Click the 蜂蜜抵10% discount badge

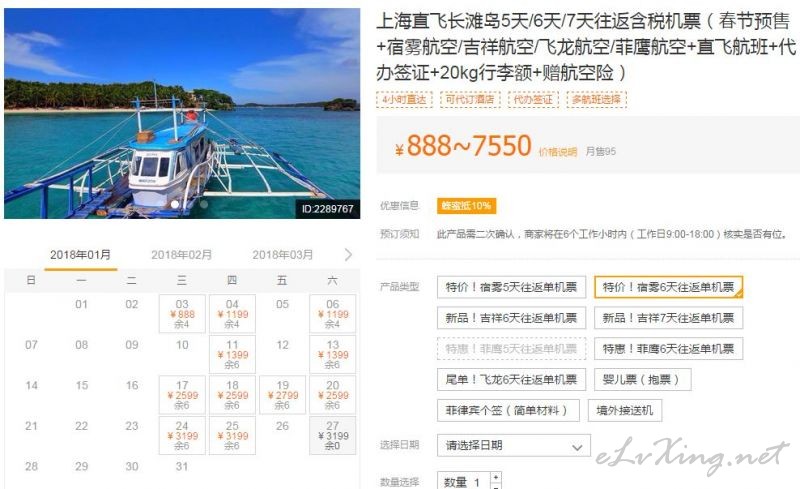466,206
